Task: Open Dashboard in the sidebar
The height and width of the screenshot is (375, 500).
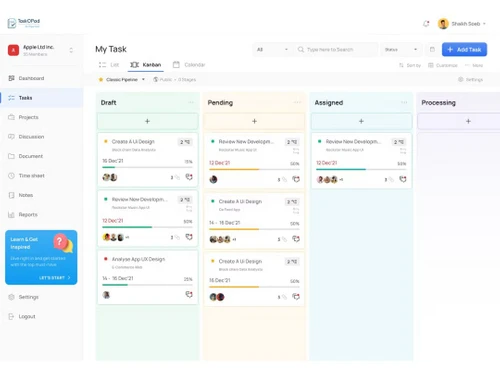Action: click(x=41, y=78)
